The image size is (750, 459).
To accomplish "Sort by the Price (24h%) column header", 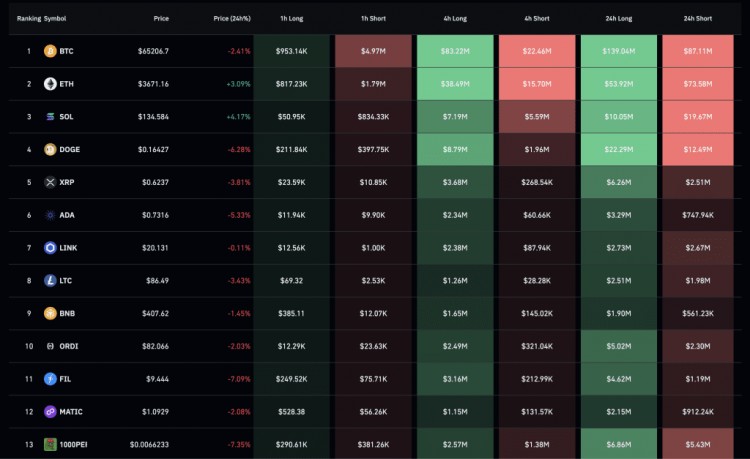I will pyautogui.click(x=232, y=18).
